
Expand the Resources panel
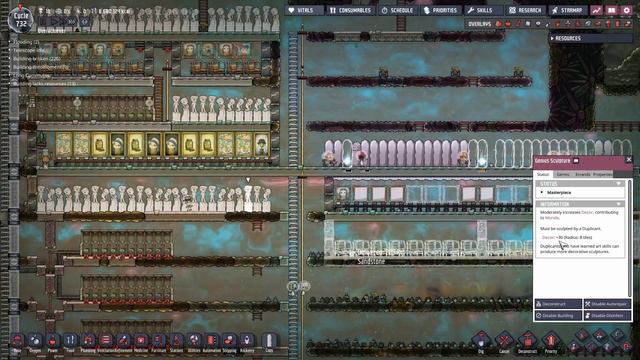590,38
